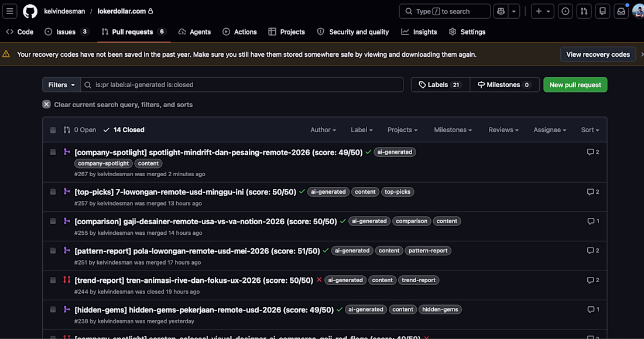Open the issues icon in header

coord(566,12)
